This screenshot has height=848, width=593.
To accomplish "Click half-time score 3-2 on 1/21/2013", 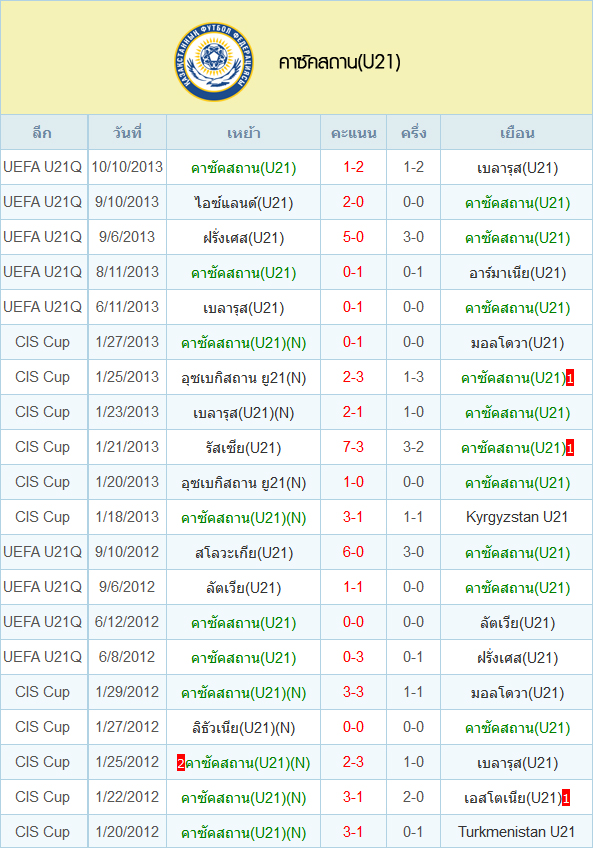I will pyautogui.click(x=413, y=447).
